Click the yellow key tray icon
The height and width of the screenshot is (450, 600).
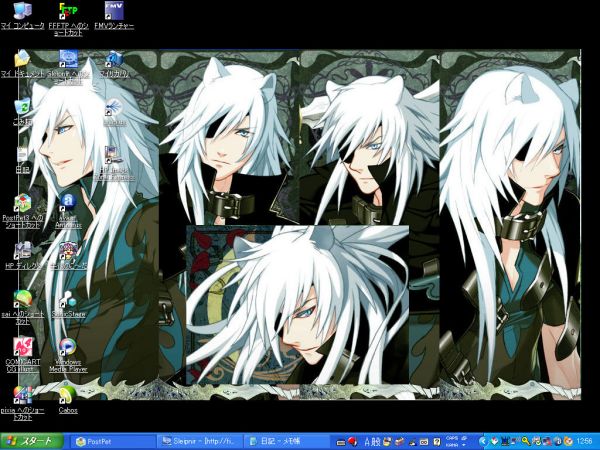coord(526,442)
